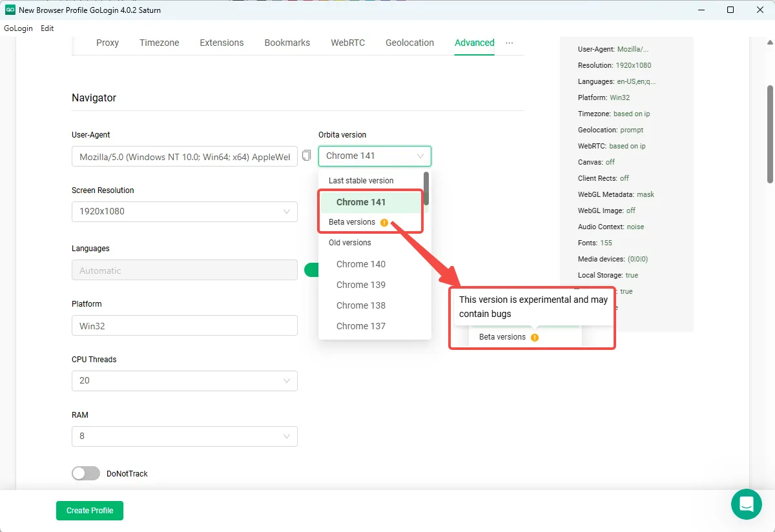The height and width of the screenshot is (532, 775).
Task: Copy the User-Agent string icon
Action: 307,156
